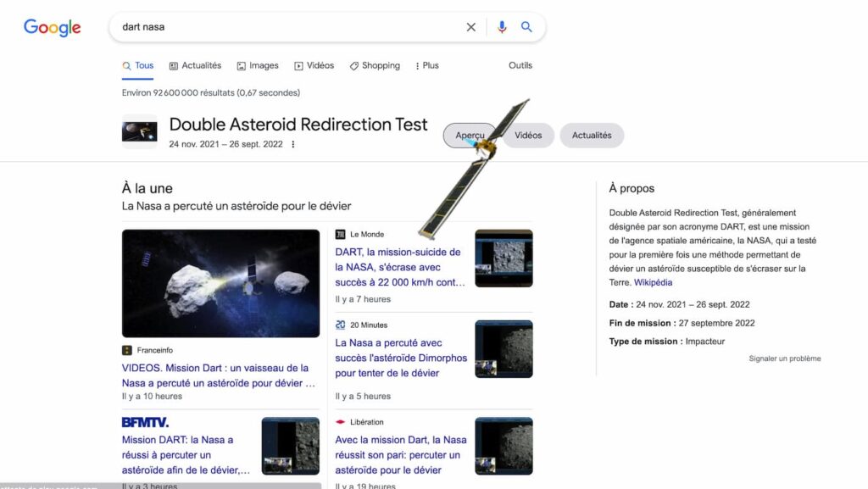This screenshot has height=489, width=868.
Task: Open the Franceinfo asteroid impact image
Action: 221,283
